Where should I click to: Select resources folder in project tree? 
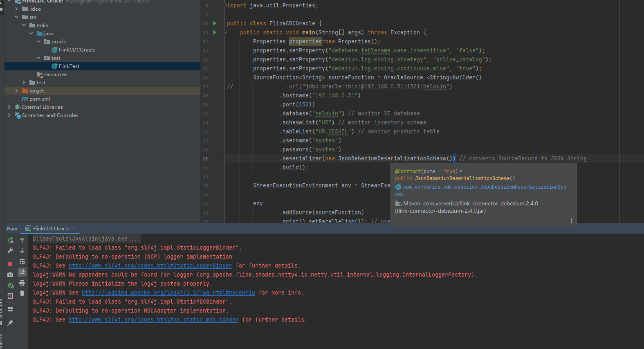click(x=56, y=74)
